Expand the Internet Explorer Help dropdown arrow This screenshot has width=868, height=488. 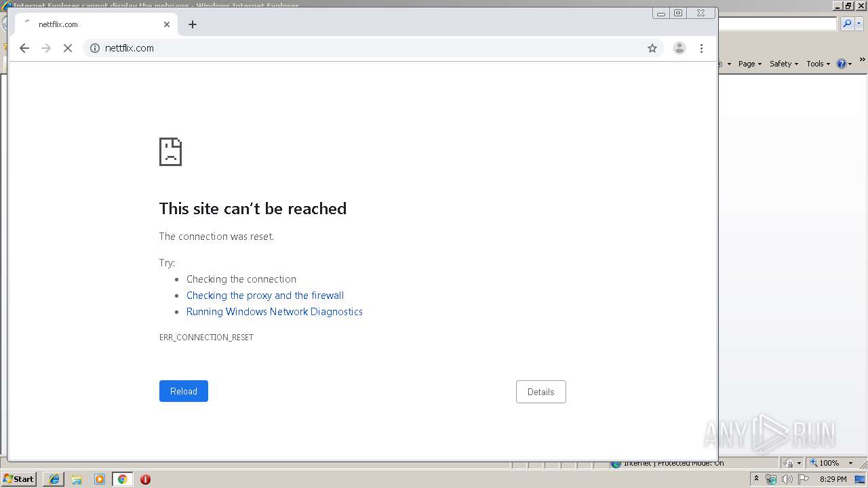[850, 64]
